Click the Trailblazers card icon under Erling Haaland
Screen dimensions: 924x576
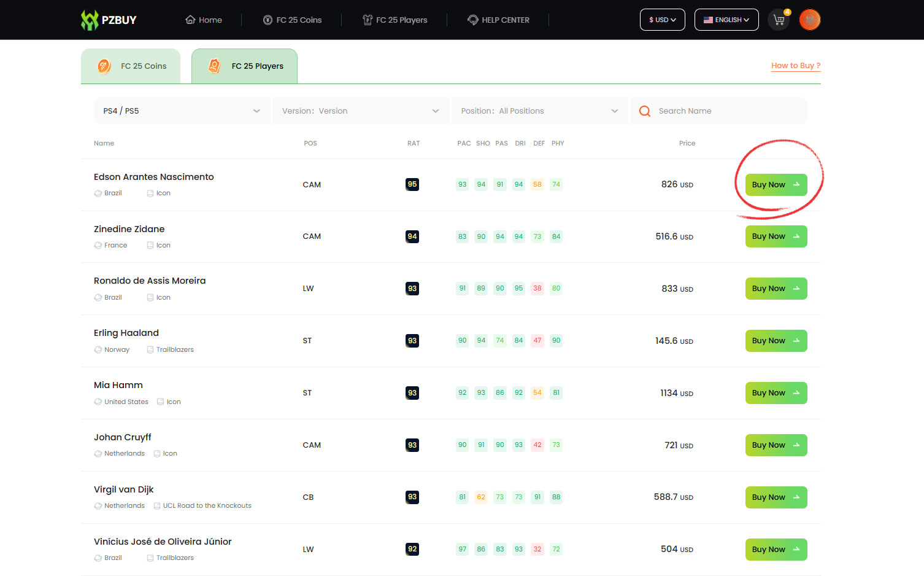pyautogui.click(x=150, y=350)
